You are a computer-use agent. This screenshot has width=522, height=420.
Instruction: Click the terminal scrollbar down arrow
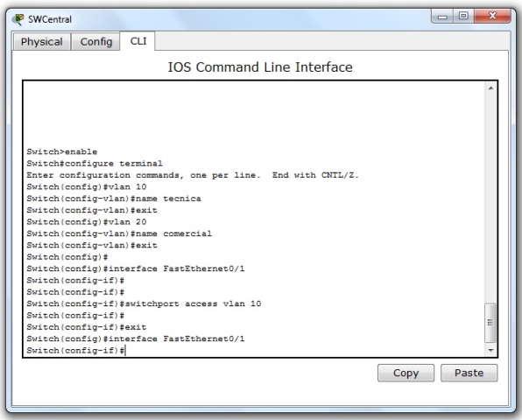coord(490,350)
